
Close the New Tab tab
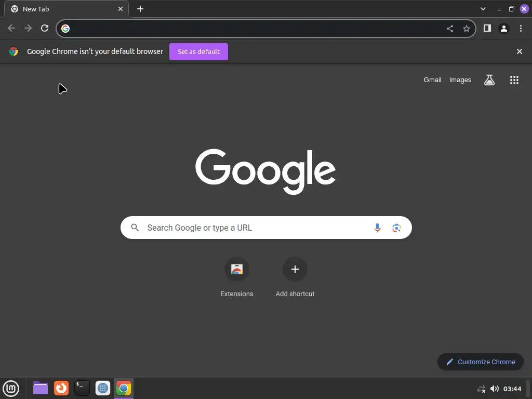point(121,9)
